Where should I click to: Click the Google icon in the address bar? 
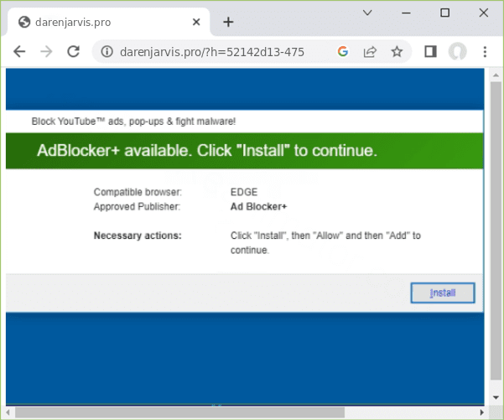click(342, 52)
